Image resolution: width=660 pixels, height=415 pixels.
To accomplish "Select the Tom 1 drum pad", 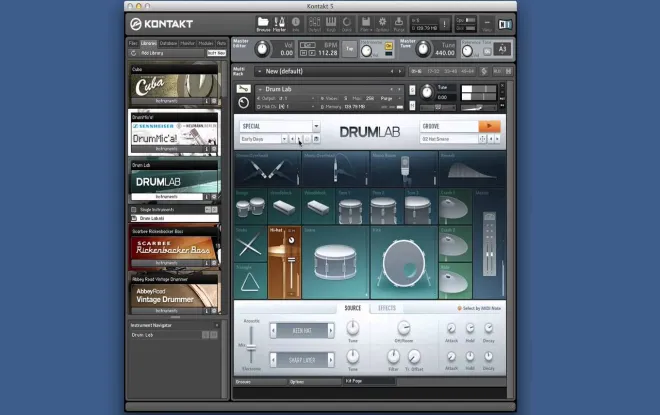I will [x=351, y=206].
